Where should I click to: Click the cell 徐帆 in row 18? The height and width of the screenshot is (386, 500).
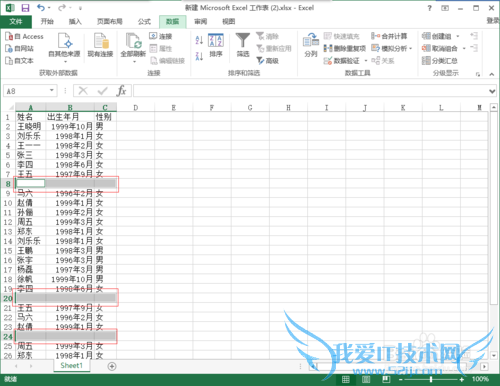[30, 279]
